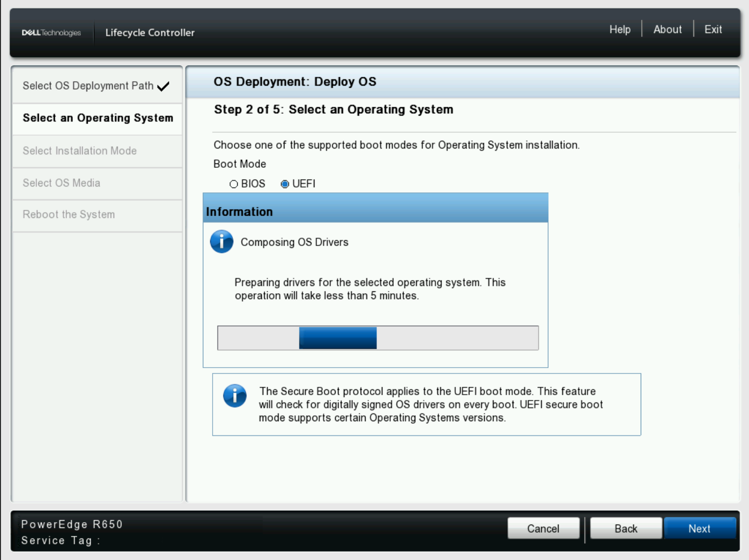
Task: Click the info icon in the Secure Boot notice
Action: (x=235, y=396)
